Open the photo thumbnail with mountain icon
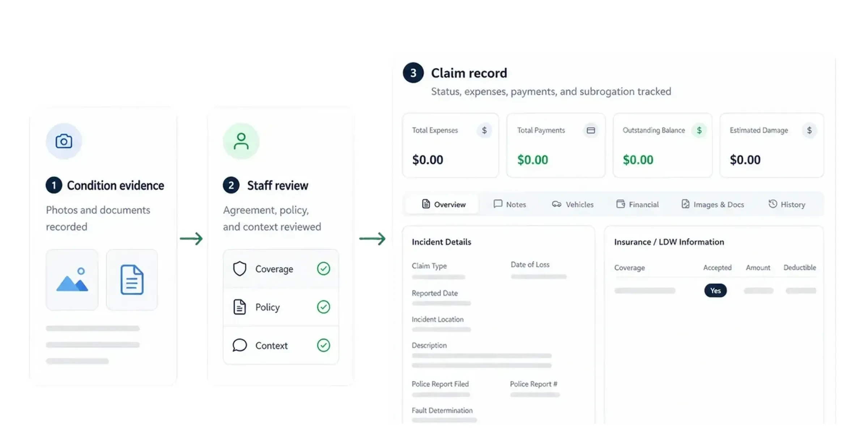 [x=72, y=280]
